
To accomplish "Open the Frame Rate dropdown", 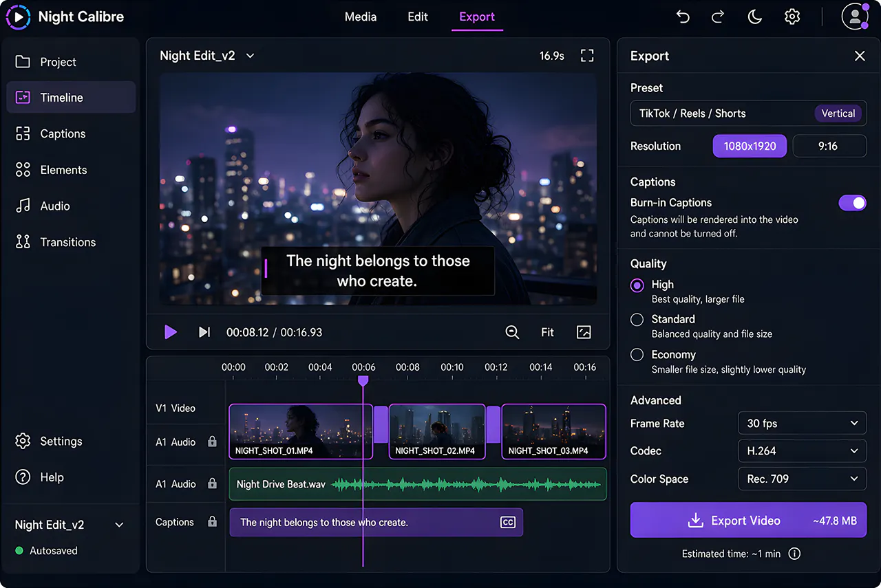I will tap(802, 424).
